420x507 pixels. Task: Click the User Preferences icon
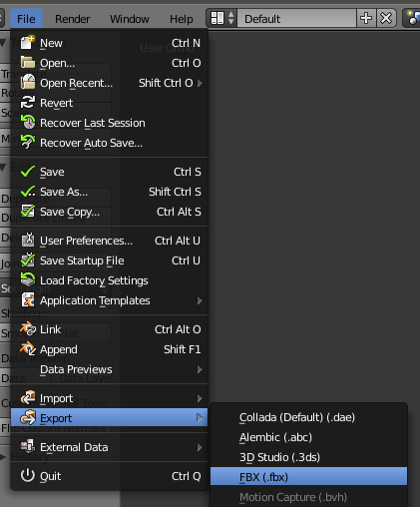(x=28, y=240)
